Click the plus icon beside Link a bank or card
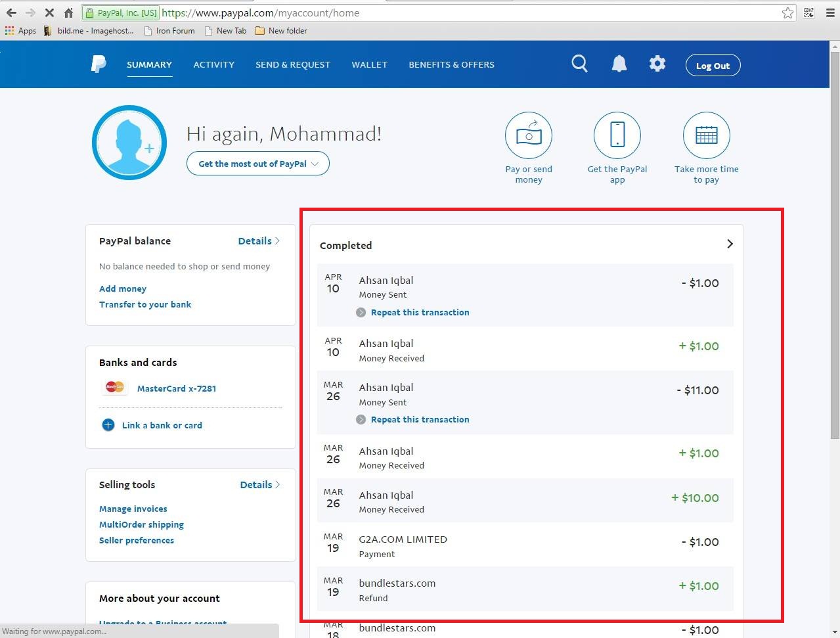 [108, 425]
